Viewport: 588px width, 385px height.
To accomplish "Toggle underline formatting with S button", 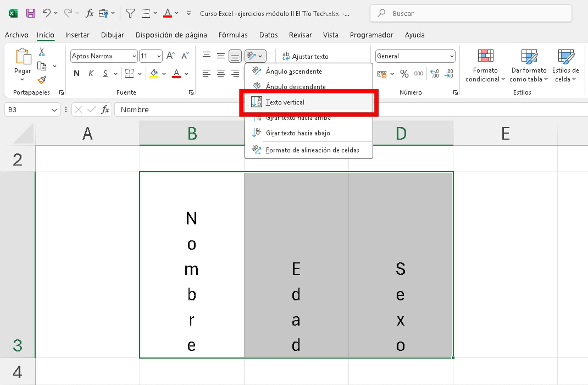I will [x=105, y=74].
